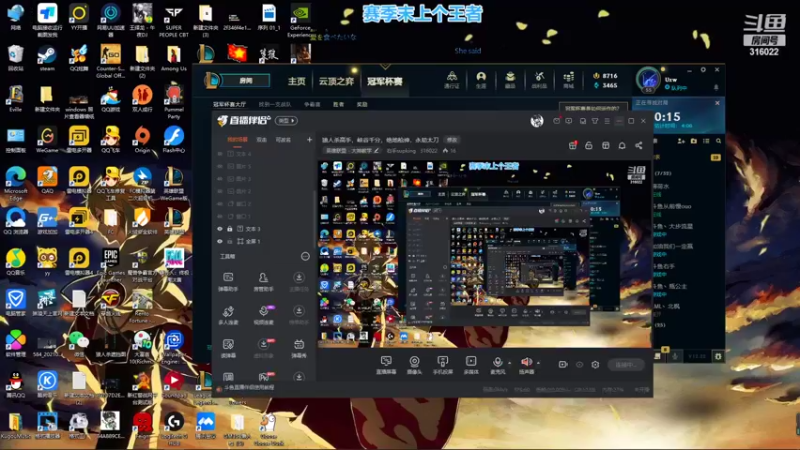This screenshot has height=450, width=800.
Task: Open the 藏品 collection icon in League client
Action: (x=510, y=80)
